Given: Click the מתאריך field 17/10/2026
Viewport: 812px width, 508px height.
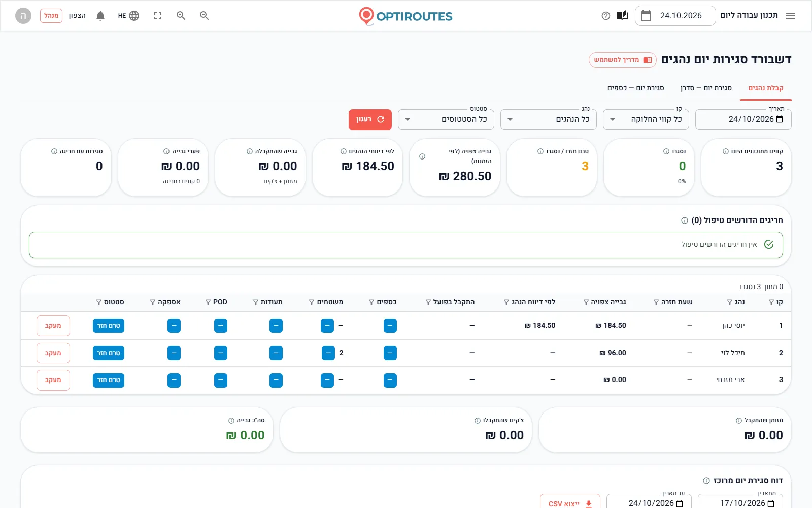Looking at the screenshot, I should 740,502.
